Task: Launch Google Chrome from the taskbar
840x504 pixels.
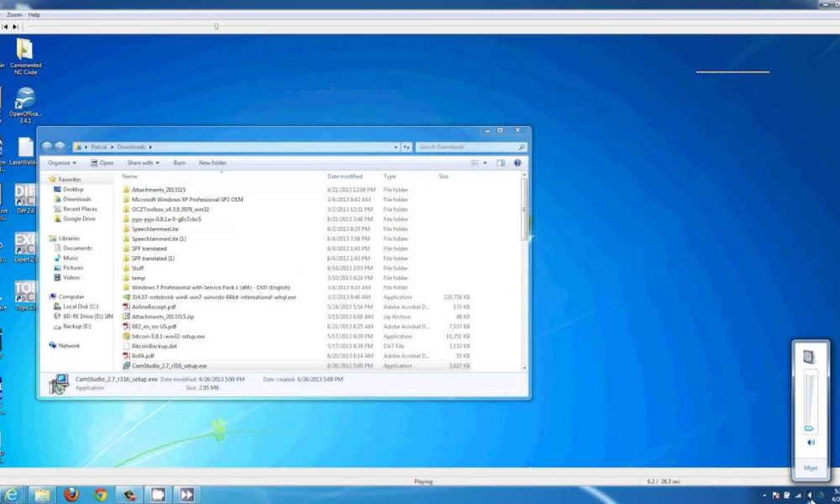Action: pyautogui.click(x=99, y=492)
